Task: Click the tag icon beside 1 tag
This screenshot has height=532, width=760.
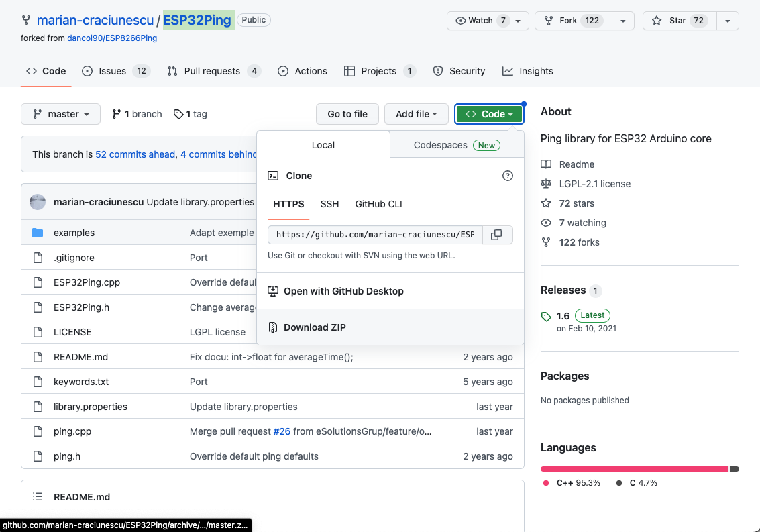Action: (178, 114)
